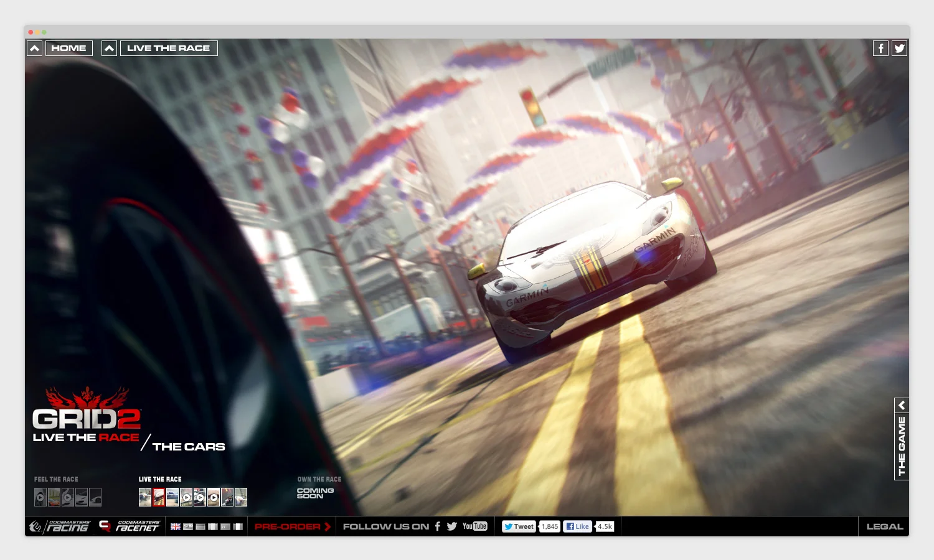Viewport: 934px width, 560px height.
Task: Activate the highlighted red-bordered Live The Race thumbnail
Action: click(158, 497)
